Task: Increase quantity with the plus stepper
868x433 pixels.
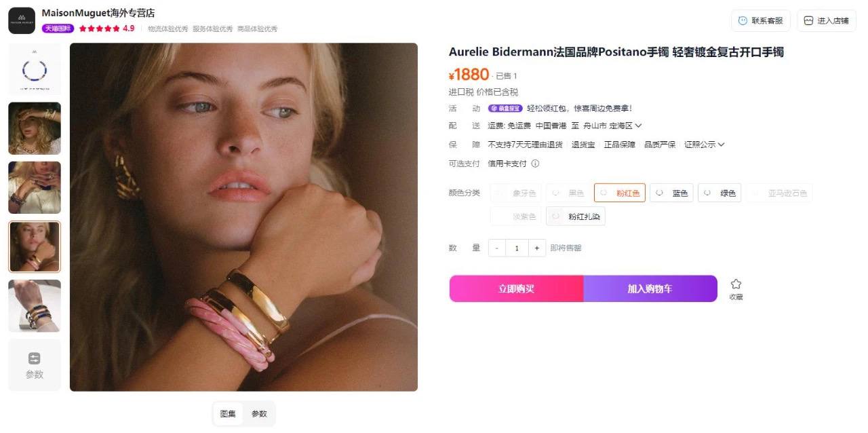Action: click(536, 248)
